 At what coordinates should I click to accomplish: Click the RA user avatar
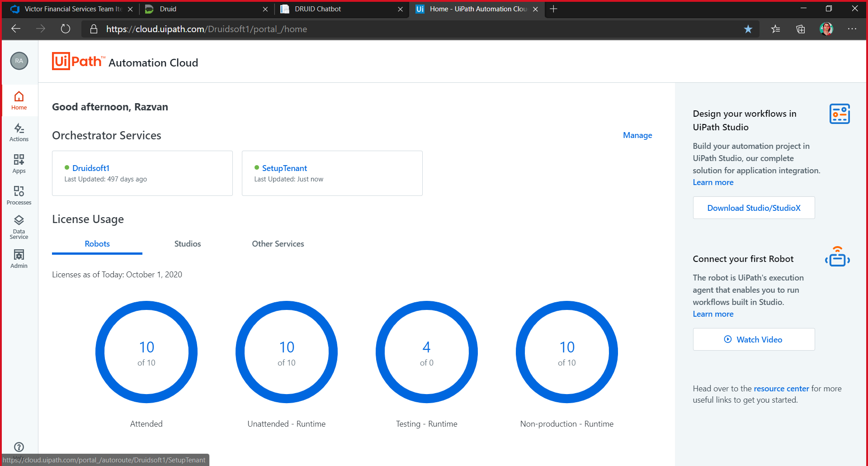tap(19, 61)
